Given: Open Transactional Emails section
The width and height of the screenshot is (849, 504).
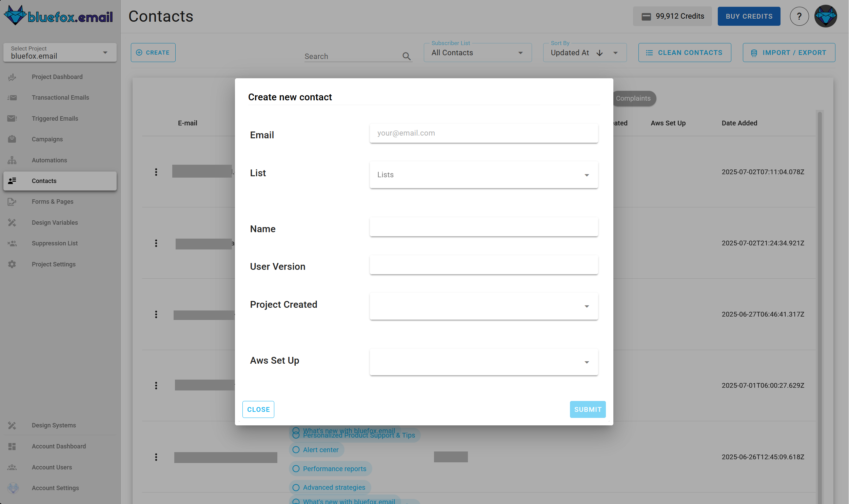Looking at the screenshot, I should 60,98.
